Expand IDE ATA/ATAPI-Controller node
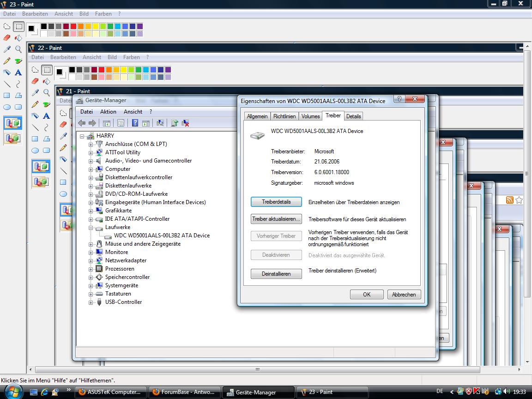This screenshot has height=399, width=532. click(91, 219)
